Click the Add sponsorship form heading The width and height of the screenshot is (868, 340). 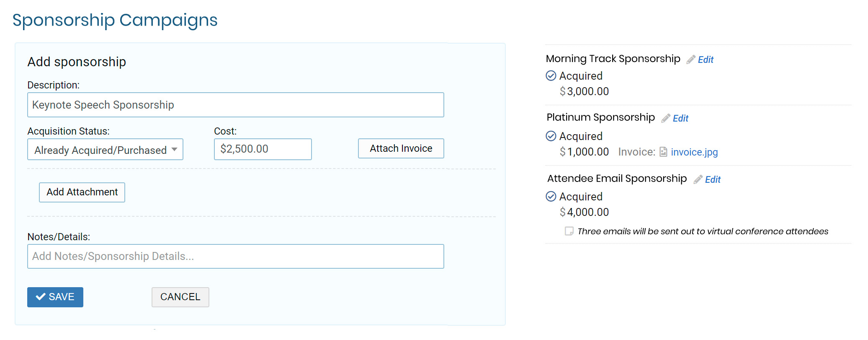coord(77,62)
